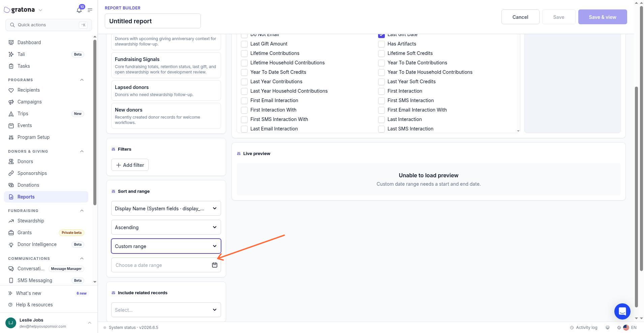Click the Donations cash icon
The height and width of the screenshot is (333, 644).
coord(11,185)
